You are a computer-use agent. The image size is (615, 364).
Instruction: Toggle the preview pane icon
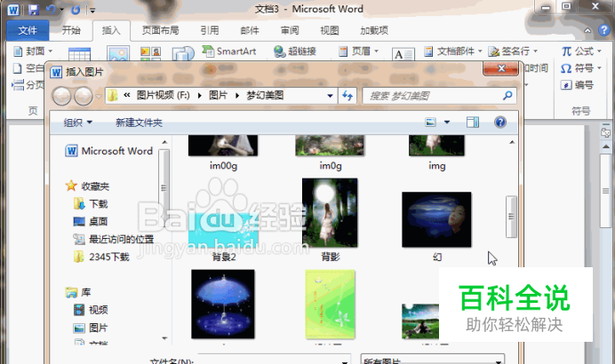(473, 123)
